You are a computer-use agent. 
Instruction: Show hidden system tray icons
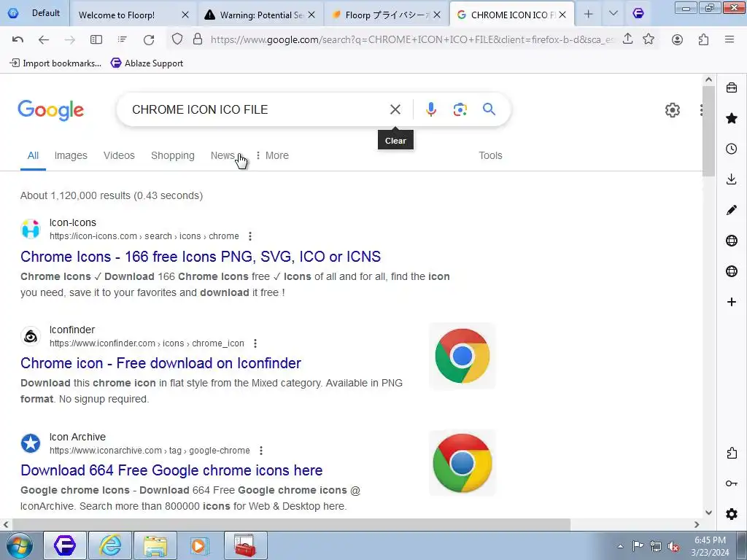(x=620, y=546)
